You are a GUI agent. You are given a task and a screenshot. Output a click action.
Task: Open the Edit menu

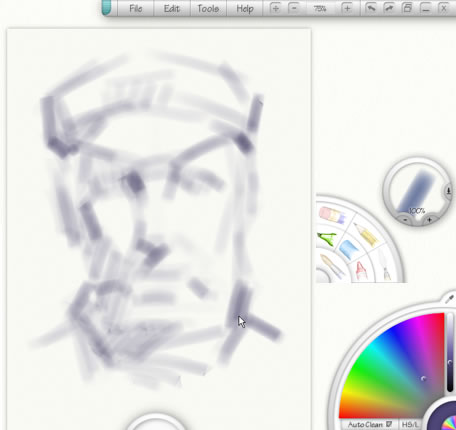point(172,8)
